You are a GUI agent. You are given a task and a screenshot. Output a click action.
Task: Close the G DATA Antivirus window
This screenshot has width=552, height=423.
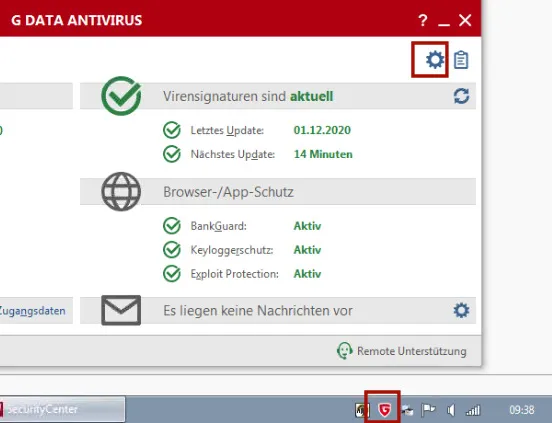tap(465, 20)
